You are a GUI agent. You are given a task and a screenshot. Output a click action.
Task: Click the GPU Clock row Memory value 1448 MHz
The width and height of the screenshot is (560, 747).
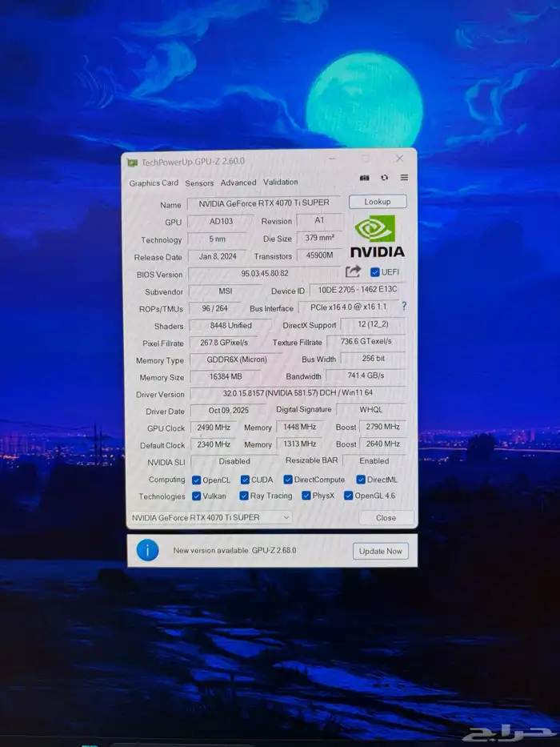299,427
